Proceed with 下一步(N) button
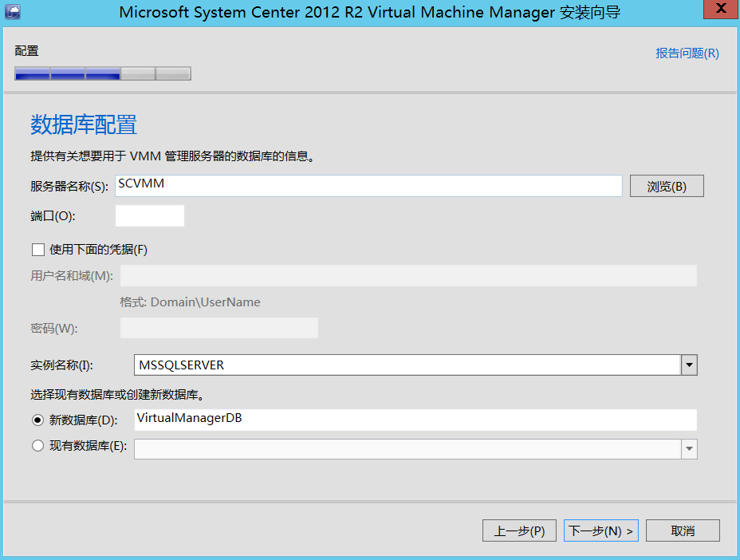This screenshot has width=740, height=560. [600, 530]
